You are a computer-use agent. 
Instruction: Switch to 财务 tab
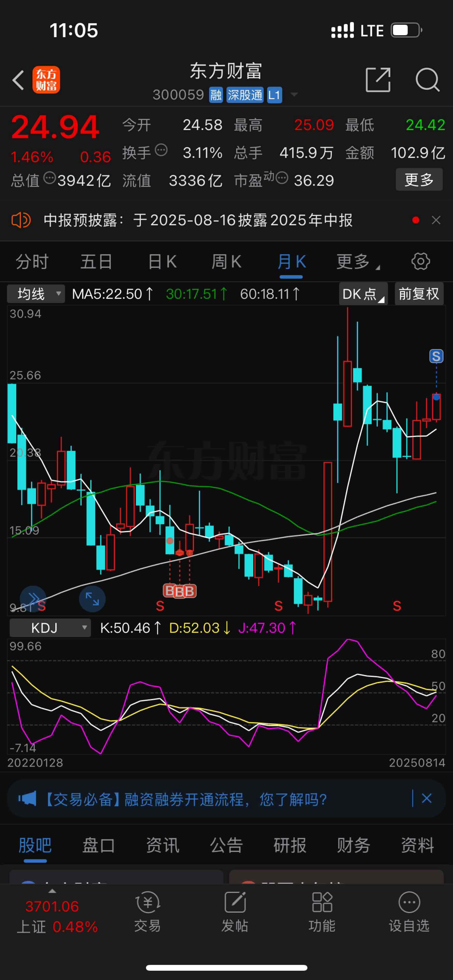tap(354, 845)
